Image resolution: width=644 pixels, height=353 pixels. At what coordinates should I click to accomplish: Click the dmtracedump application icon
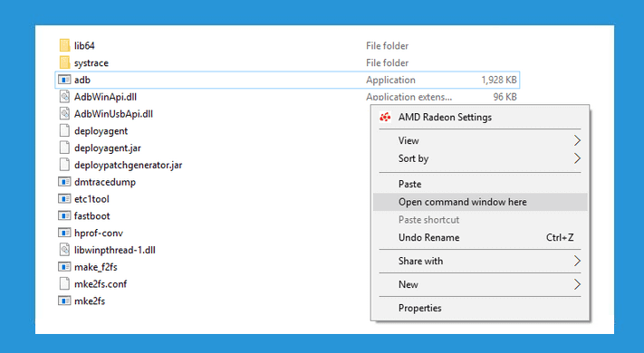click(64, 182)
